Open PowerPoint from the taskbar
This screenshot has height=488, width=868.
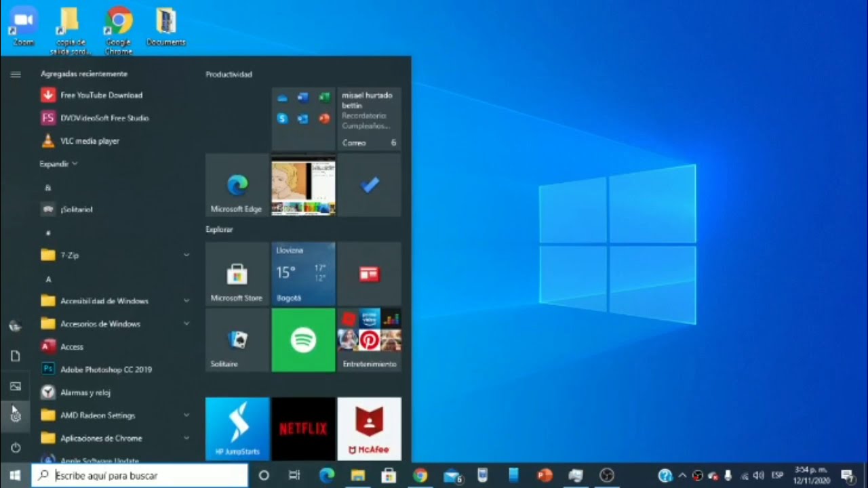click(x=545, y=475)
